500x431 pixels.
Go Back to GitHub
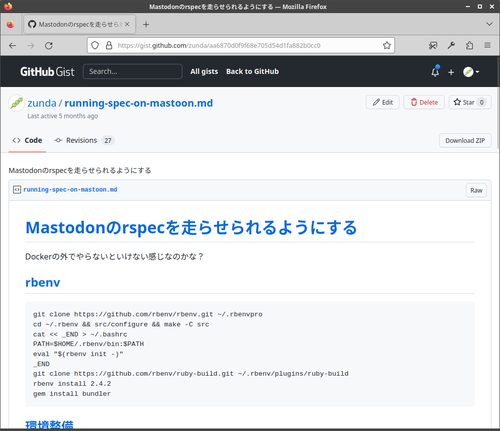tap(252, 71)
